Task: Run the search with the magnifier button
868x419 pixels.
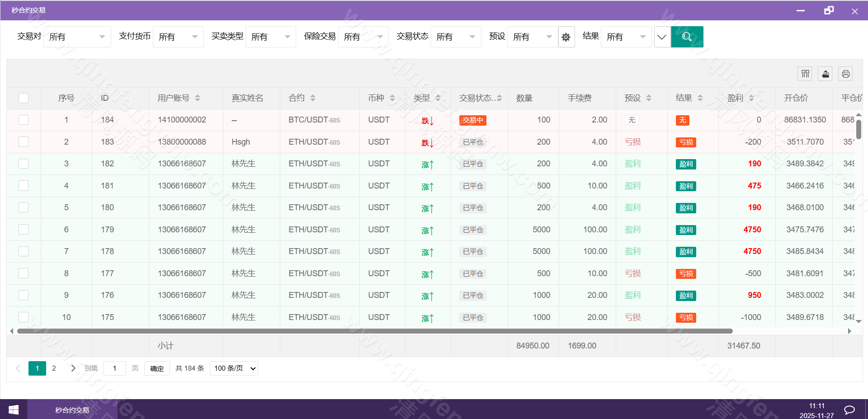Action: tap(687, 37)
